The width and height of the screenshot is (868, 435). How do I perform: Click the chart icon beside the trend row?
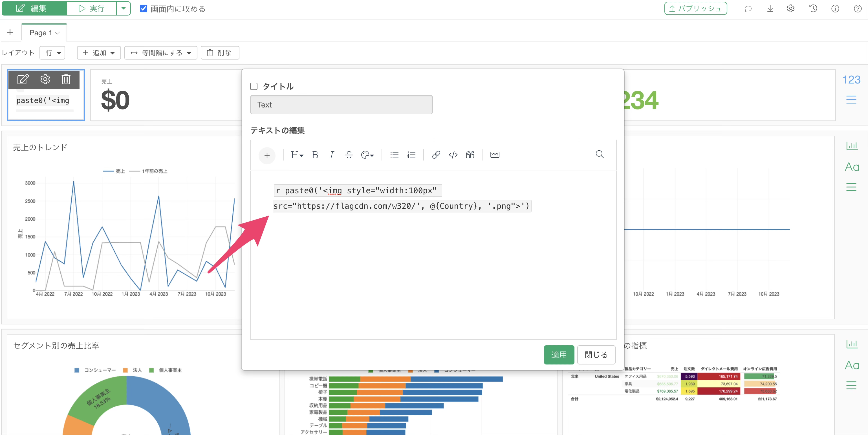[851, 146]
